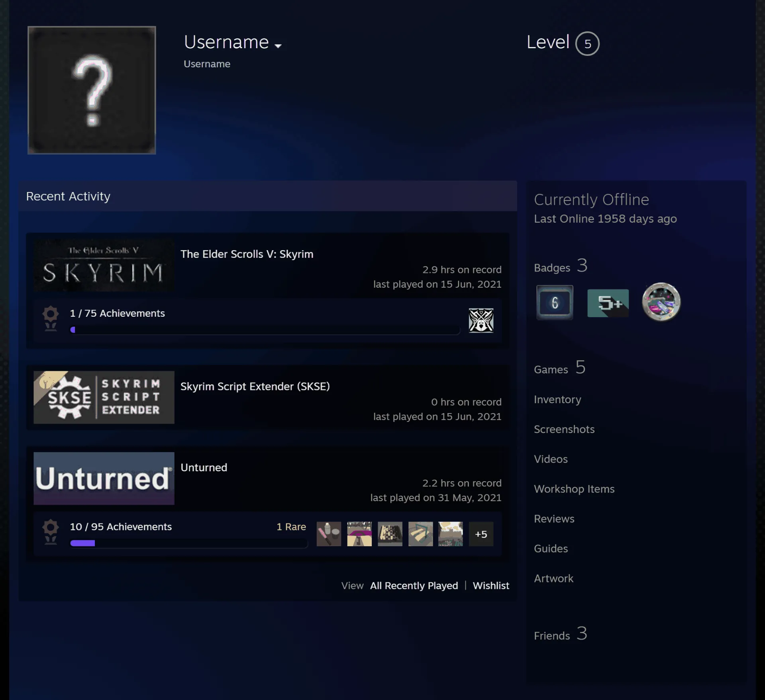
Task: Open the Badges 3 section
Action: pyautogui.click(x=561, y=266)
